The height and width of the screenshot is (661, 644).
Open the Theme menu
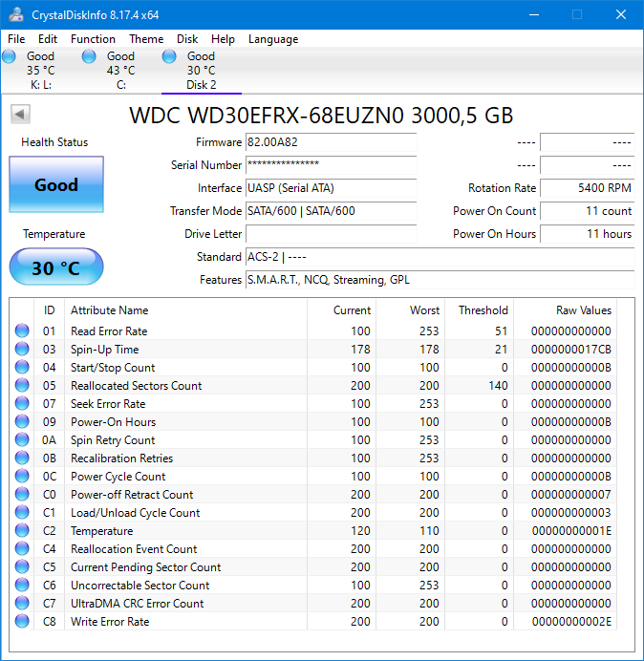[x=146, y=39]
